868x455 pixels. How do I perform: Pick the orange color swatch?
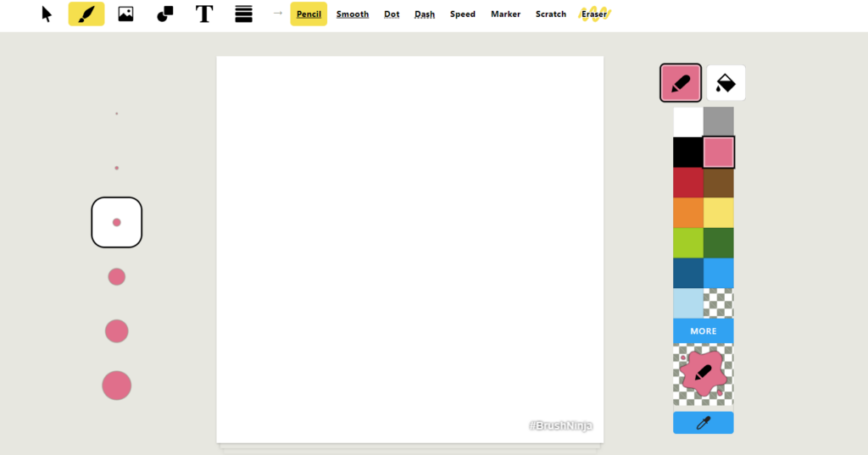pyautogui.click(x=688, y=213)
